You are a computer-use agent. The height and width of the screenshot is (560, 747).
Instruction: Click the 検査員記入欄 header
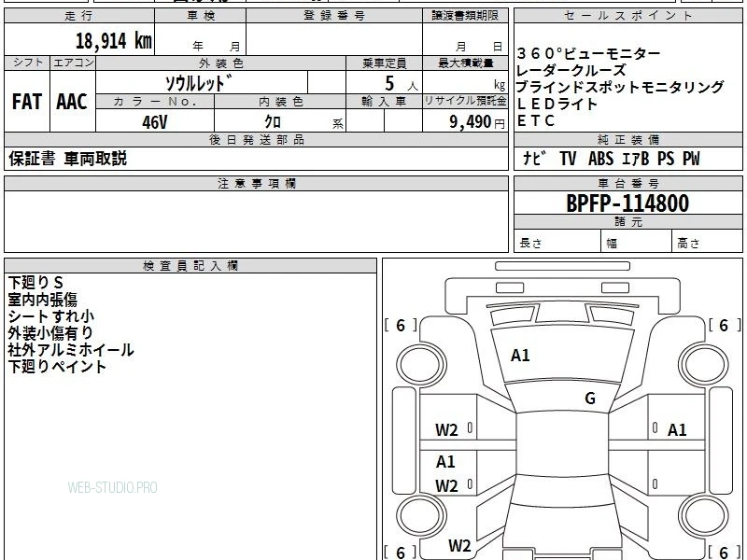coord(190,266)
